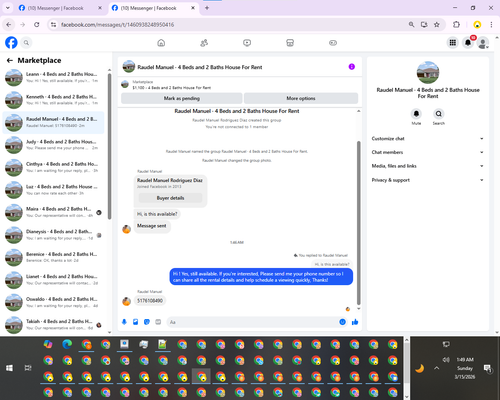Viewport: 500px width, 400px height.
Task: Open the Judy conversation
Action: click(x=53, y=145)
